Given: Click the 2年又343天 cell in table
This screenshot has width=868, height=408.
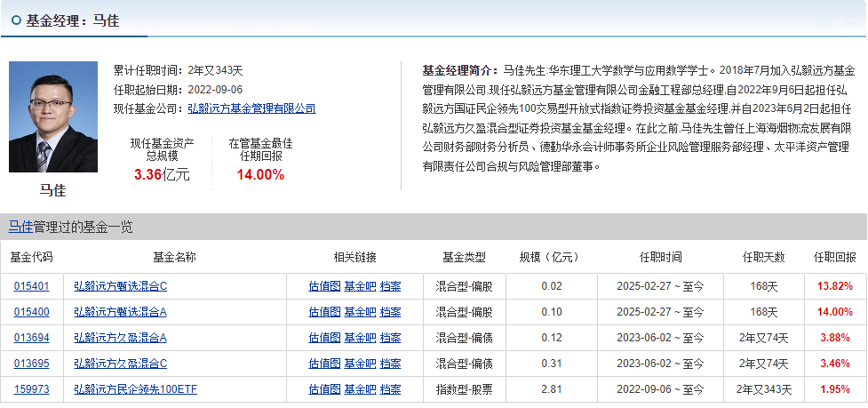Looking at the screenshot, I should pos(763,389).
